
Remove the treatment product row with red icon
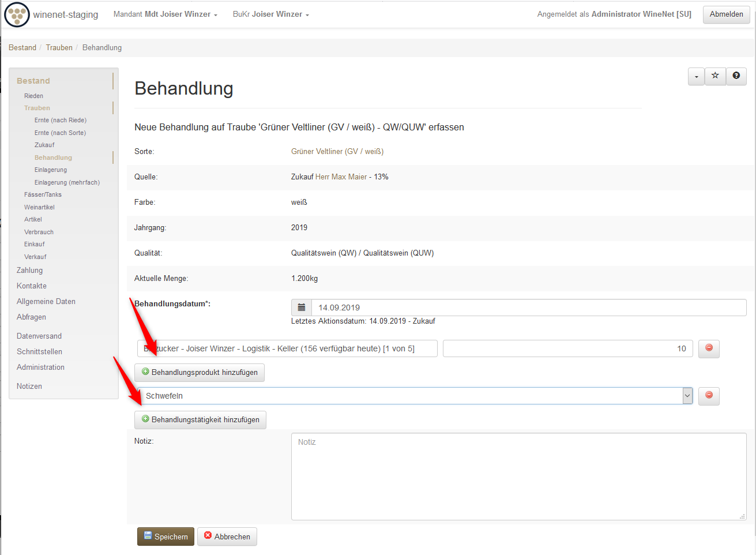click(709, 348)
